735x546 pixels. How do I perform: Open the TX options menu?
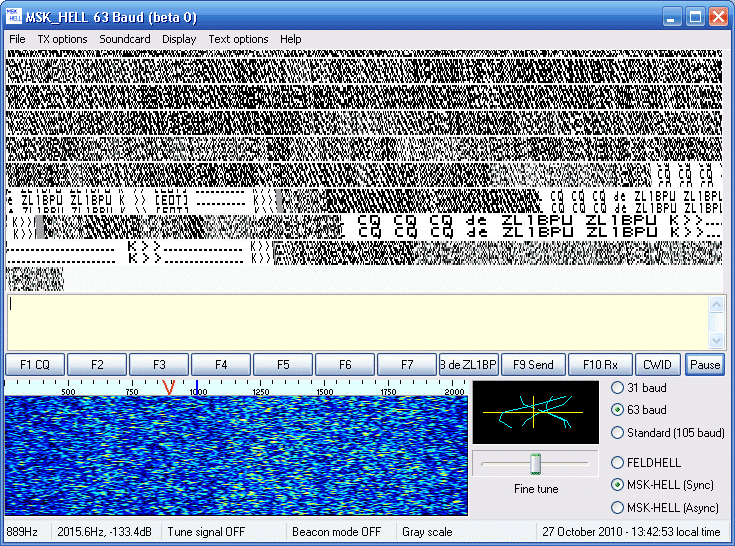pos(62,39)
